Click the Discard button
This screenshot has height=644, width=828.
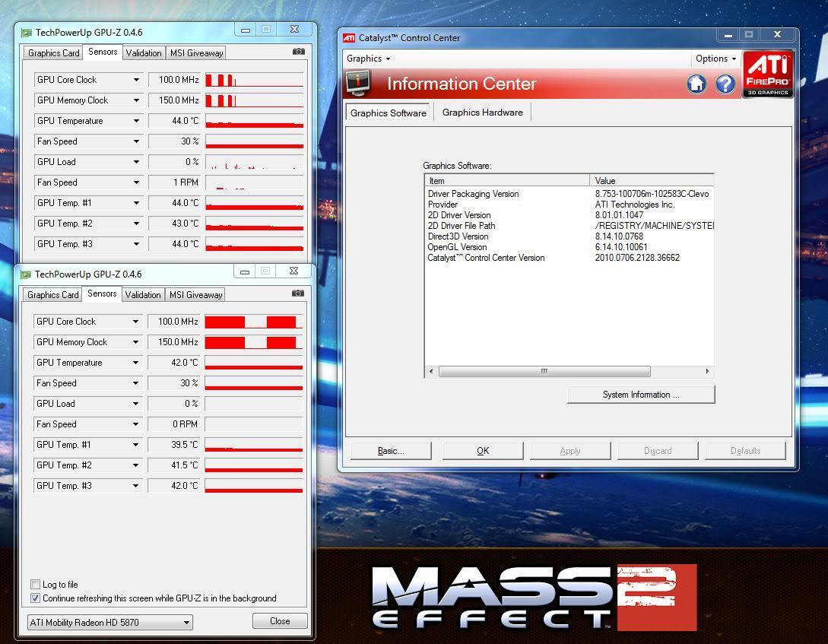[x=658, y=451]
